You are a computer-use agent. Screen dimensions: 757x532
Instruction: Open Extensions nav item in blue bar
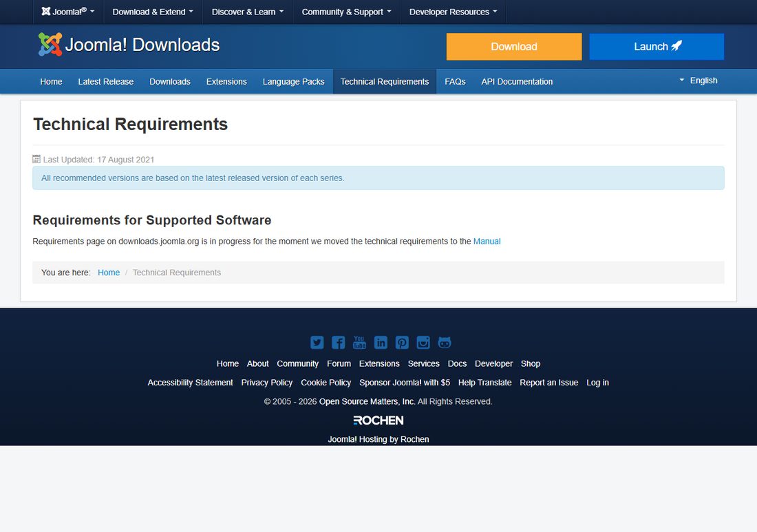pos(226,82)
